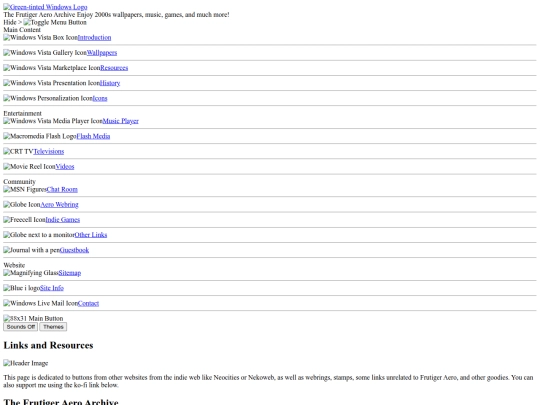Image resolution: width=540 pixels, height=405 pixels.
Task: Open the Green-tinted Windows Logo link
Action: 45,7
